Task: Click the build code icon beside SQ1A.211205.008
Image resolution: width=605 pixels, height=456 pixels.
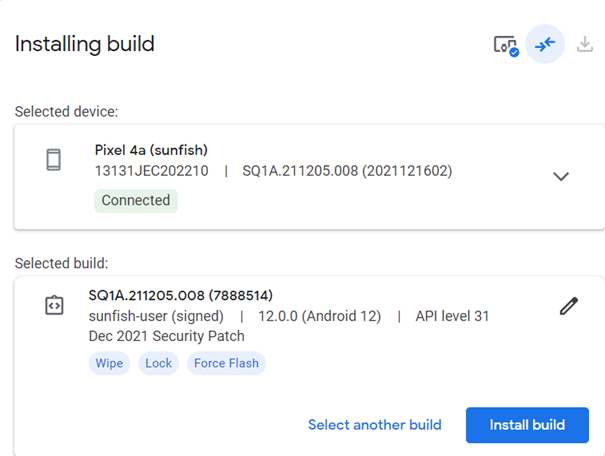Action: tap(54, 306)
